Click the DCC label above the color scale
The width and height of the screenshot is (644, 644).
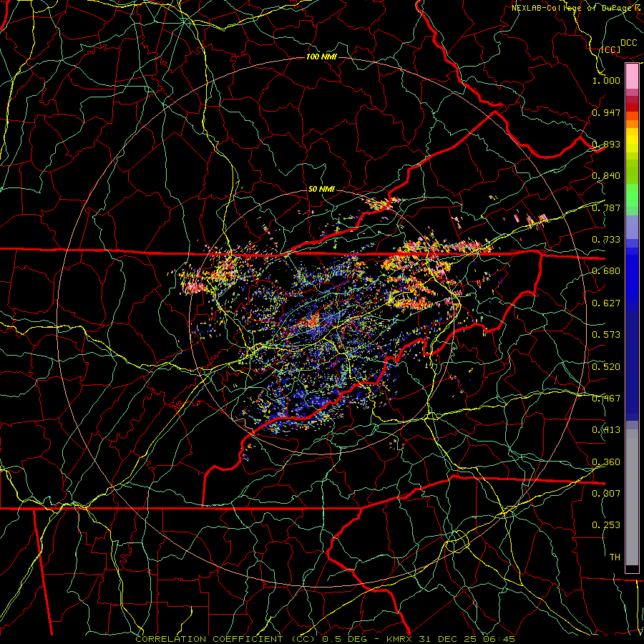tap(629, 43)
